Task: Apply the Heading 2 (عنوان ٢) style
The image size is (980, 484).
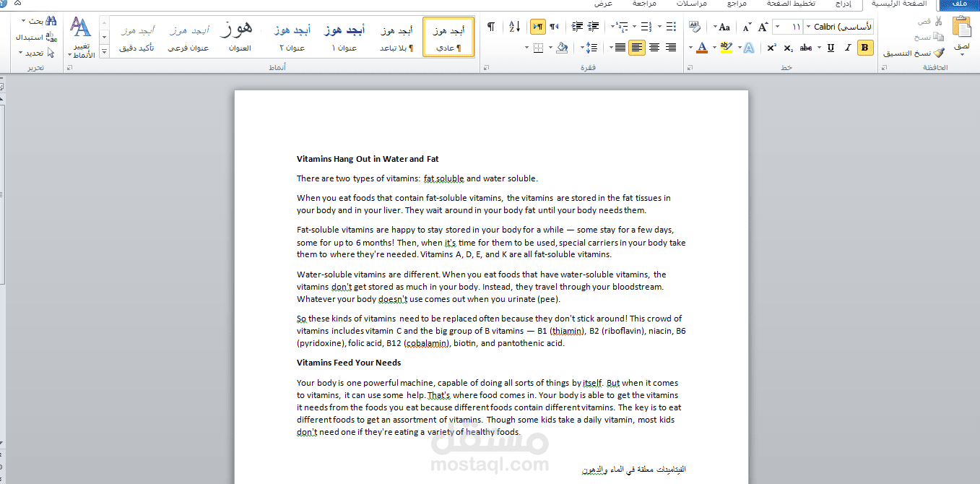Action: (x=292, y=37)
